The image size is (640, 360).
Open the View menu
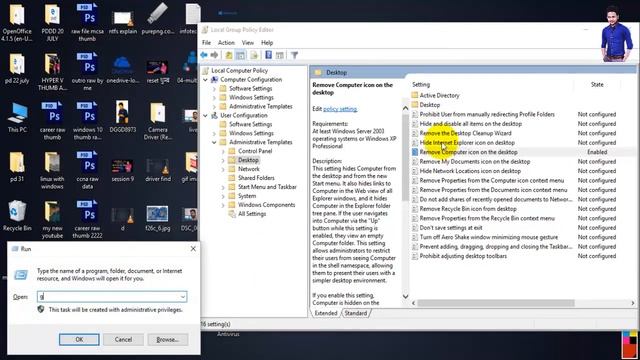248,42
